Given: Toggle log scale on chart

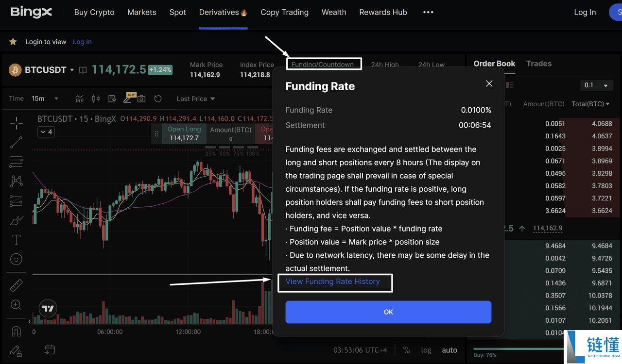Looking at the screenshot, I should [x=426, y=350].
